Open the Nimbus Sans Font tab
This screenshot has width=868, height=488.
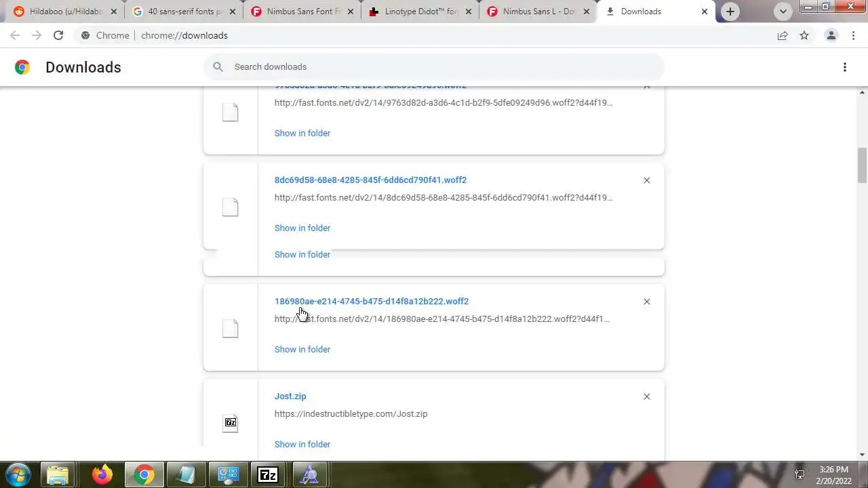coord(295,12)
